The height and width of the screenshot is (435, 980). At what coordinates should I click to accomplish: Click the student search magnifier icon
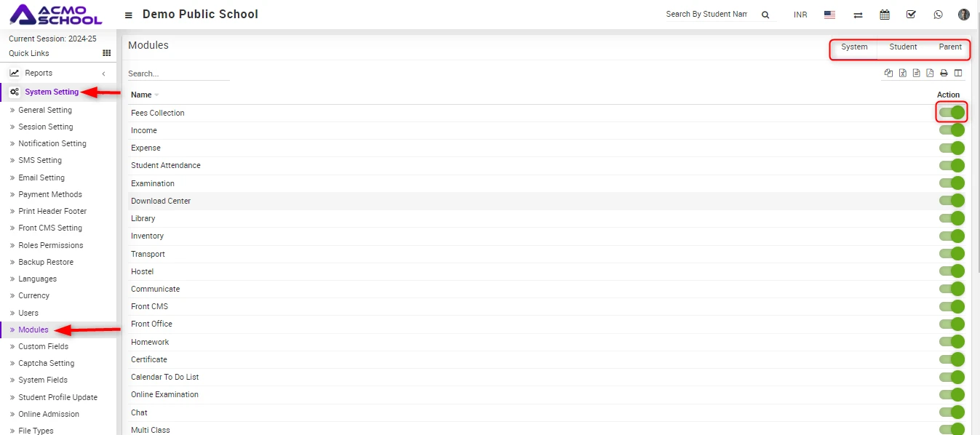pyautogui.click(x=765, y=15)
